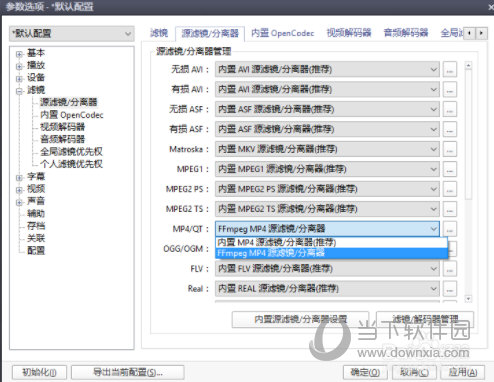This screenshot has height=382, width=494.
Task: Select 配置 in the tree
Action: (36, 250)
